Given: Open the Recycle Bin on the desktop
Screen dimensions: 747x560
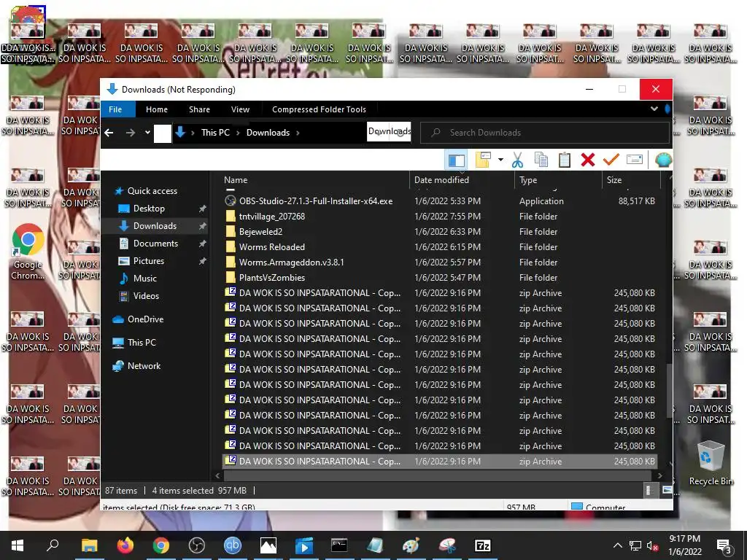Looking at the screenshot, I should (711, 463).
